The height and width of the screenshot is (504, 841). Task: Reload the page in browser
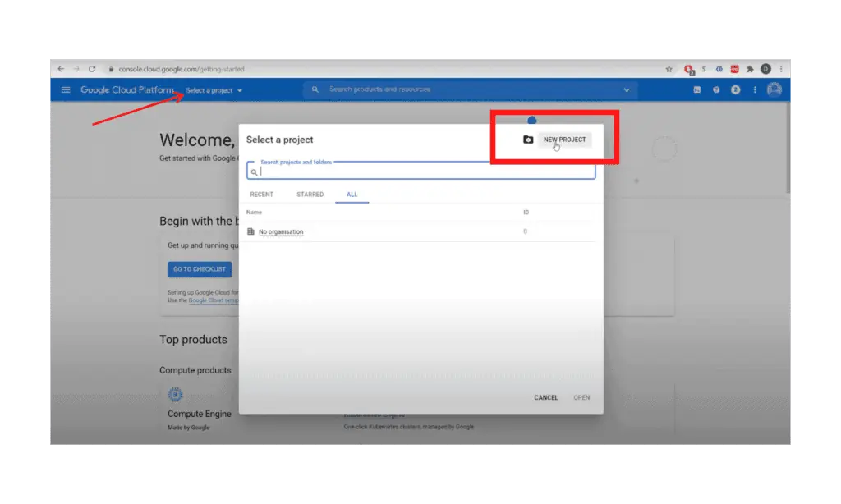click(x=92, y=69)
